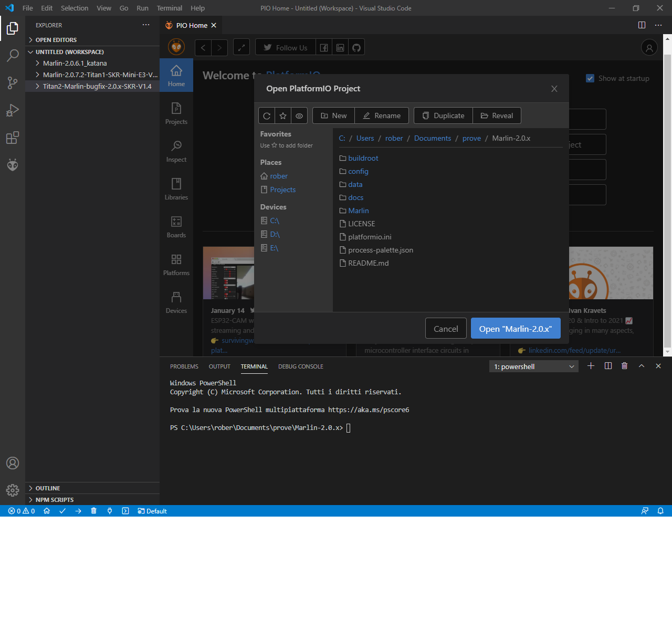Expand the Outline section
The height and width of the screenshot is (630, 672).
pyautogui.click(x=92, y=488)
